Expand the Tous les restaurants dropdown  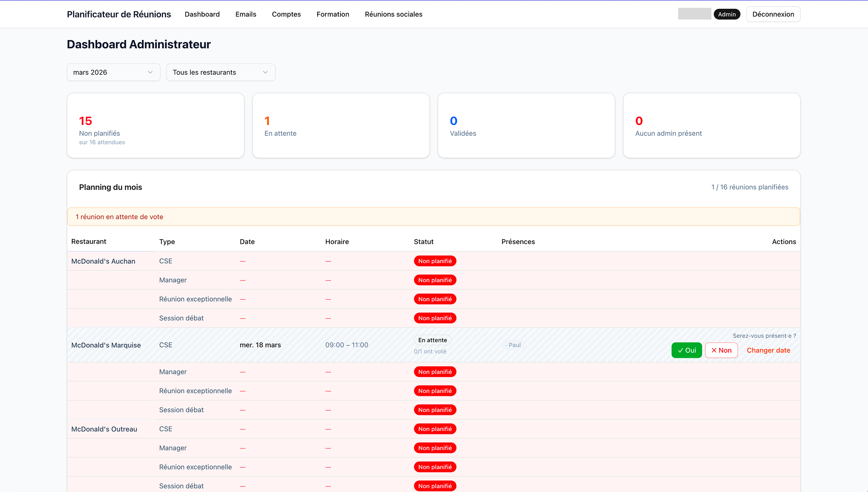click(x=221, y=72)
